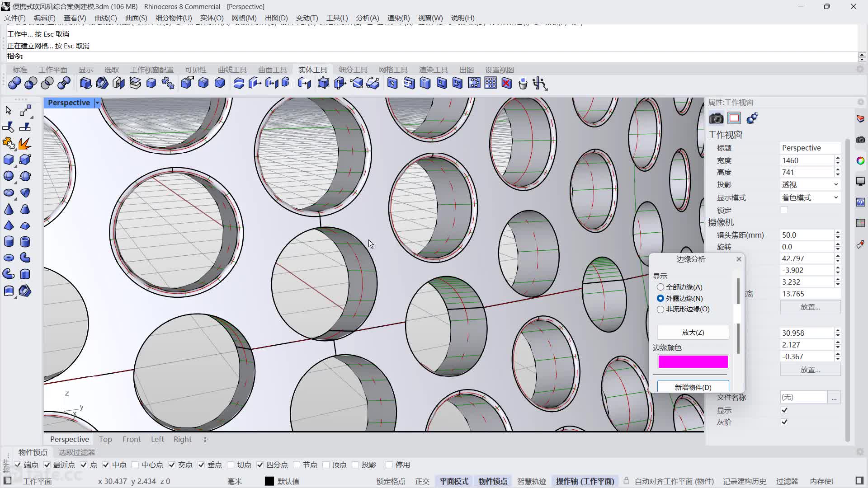
Task: Open the 实体(O) menu
Action: 212,18
